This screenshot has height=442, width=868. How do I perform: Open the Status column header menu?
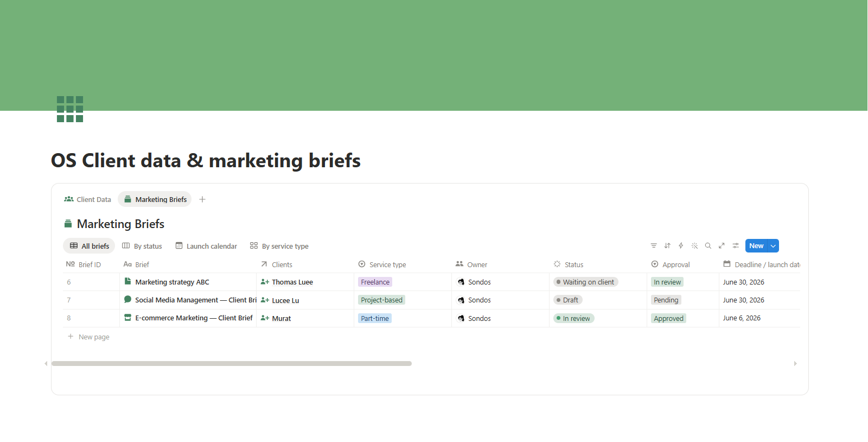tap(568, 264)
